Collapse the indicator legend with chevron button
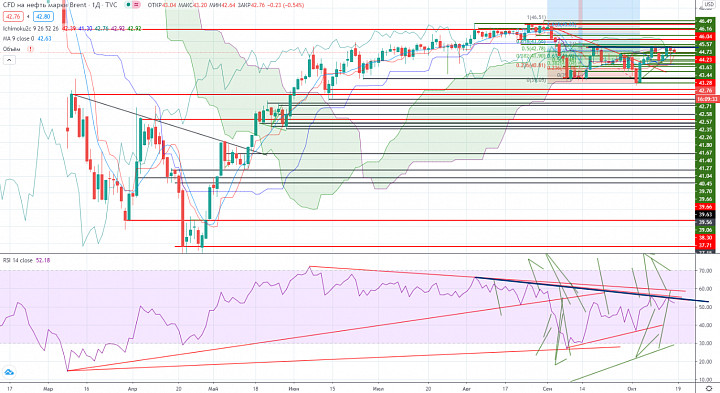720x393 pixels. click(9, 60)
